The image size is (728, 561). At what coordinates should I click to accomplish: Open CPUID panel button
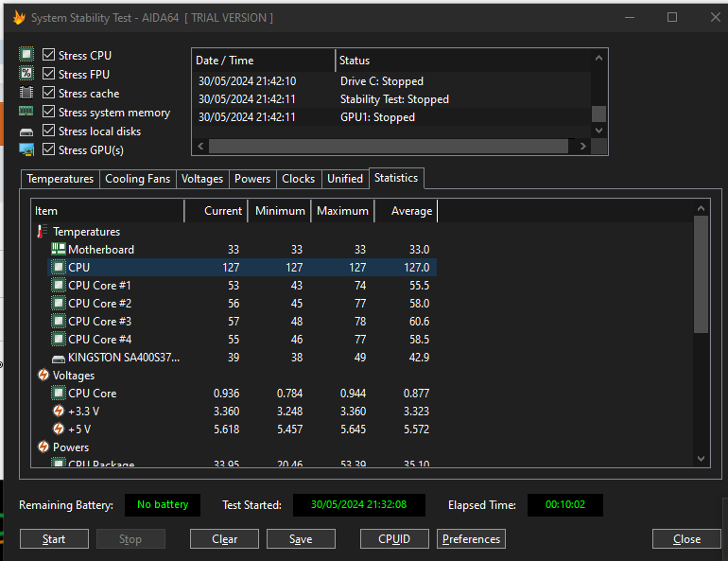(394, 538)
